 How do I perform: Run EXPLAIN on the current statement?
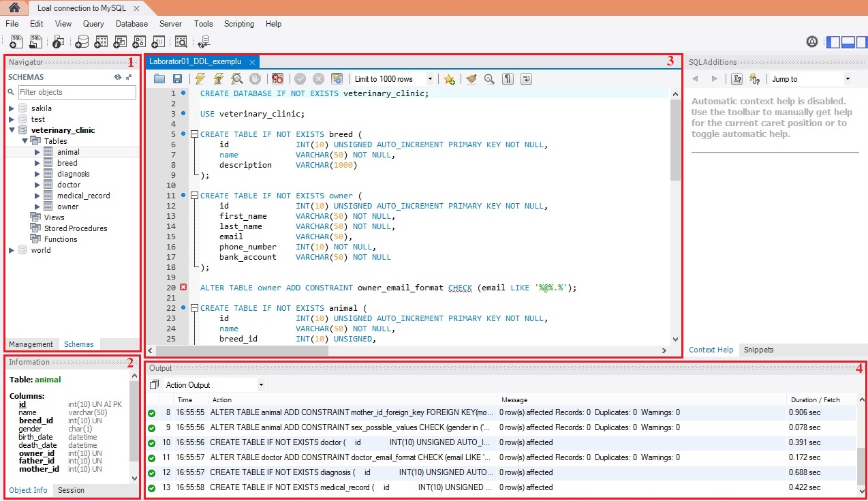[236, 79]
